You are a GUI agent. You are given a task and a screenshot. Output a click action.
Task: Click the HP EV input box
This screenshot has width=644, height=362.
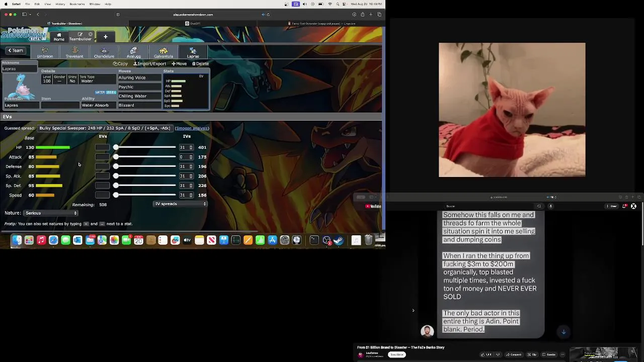coord(102,147)
